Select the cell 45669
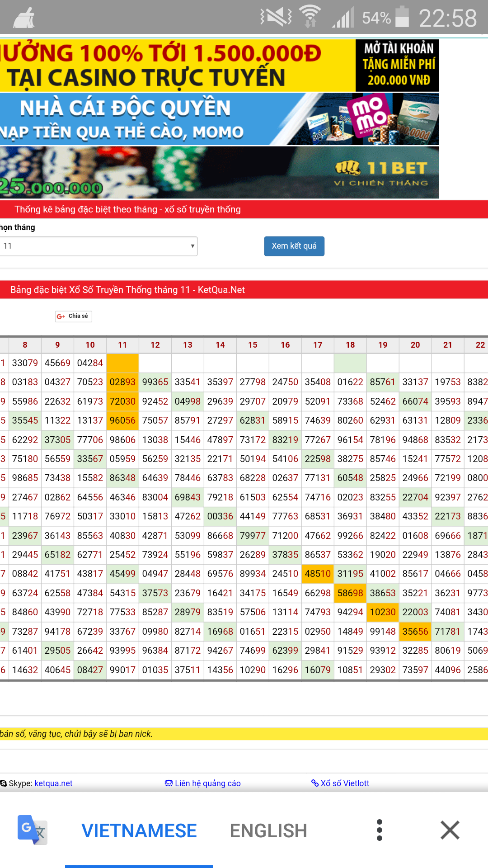This screenshot has height=868, width=488. [57, 363]
